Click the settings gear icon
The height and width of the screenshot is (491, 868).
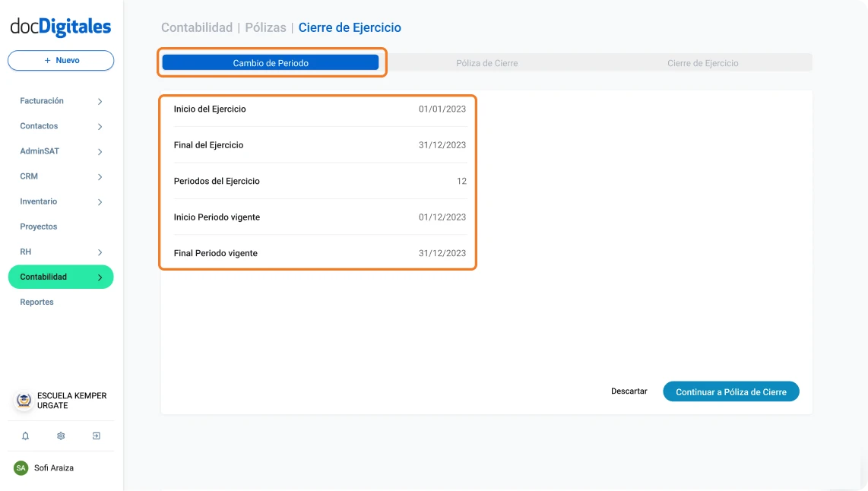(x=60, y=436)
